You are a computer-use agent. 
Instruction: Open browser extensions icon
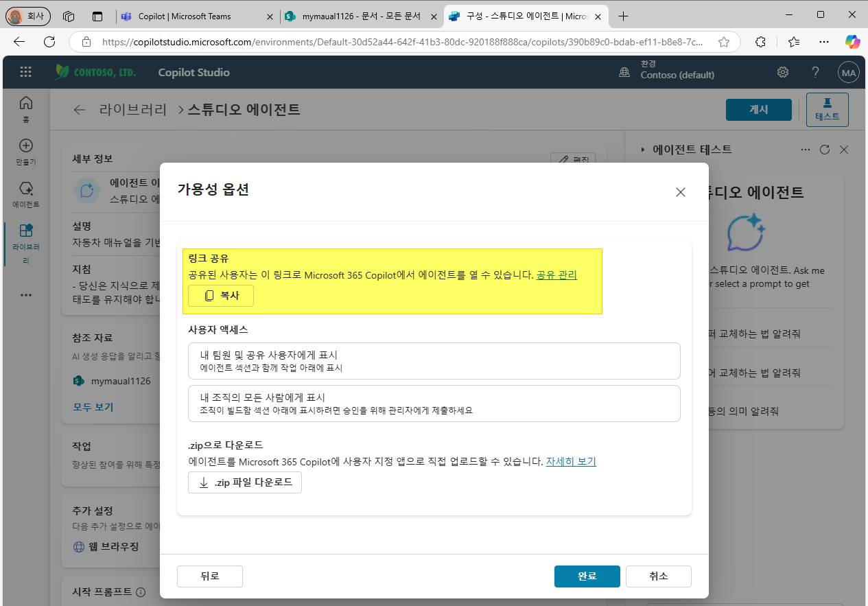[760, 42]
